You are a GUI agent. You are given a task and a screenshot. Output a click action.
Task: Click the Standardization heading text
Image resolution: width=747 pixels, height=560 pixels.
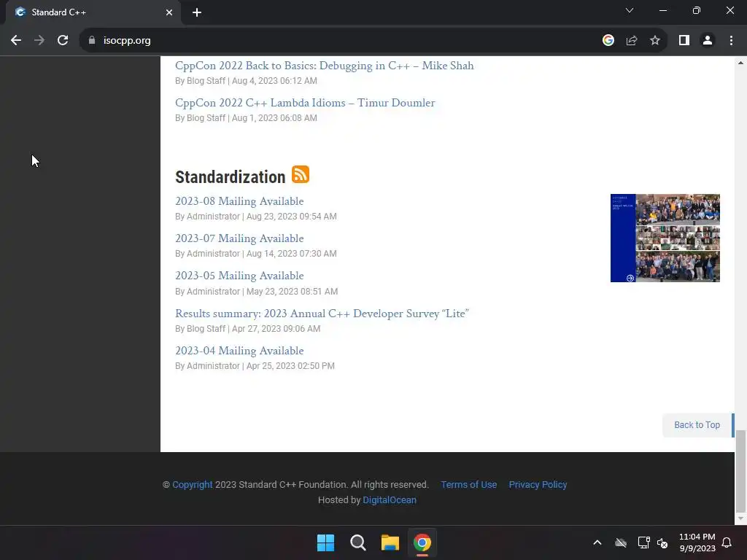pyautogui.click(x=231, y=176)
